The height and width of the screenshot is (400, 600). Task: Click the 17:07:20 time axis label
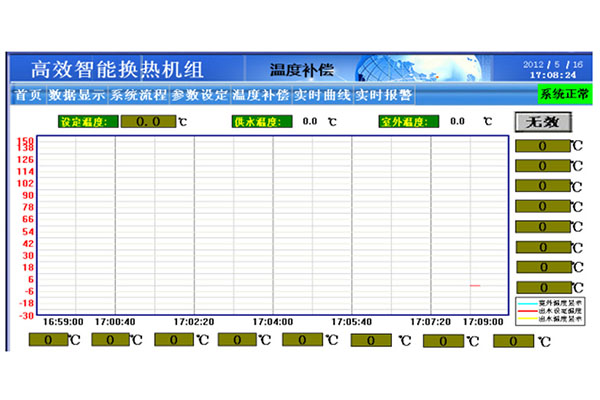pos(430,322)
